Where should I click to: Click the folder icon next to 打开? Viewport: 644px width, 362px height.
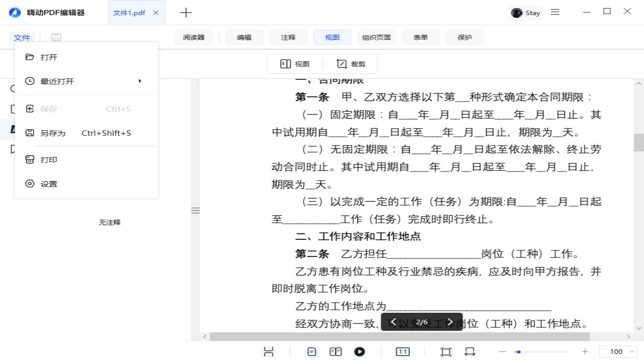pyautogui.click(x=30, y=57)
